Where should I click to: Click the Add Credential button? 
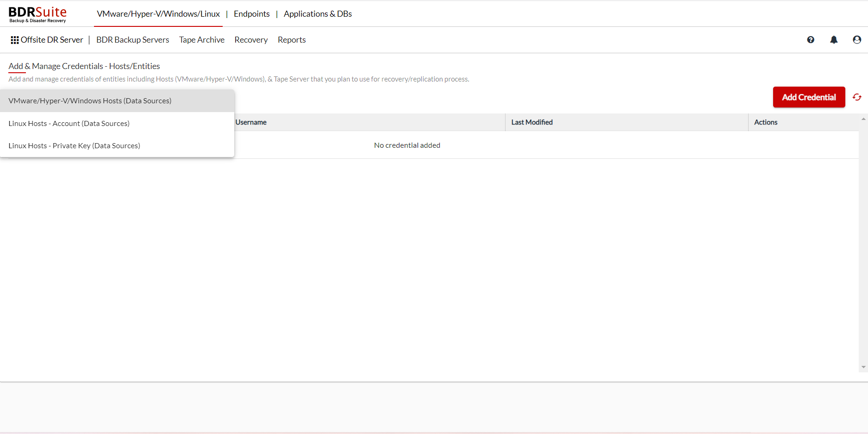(x=809, y=97)
